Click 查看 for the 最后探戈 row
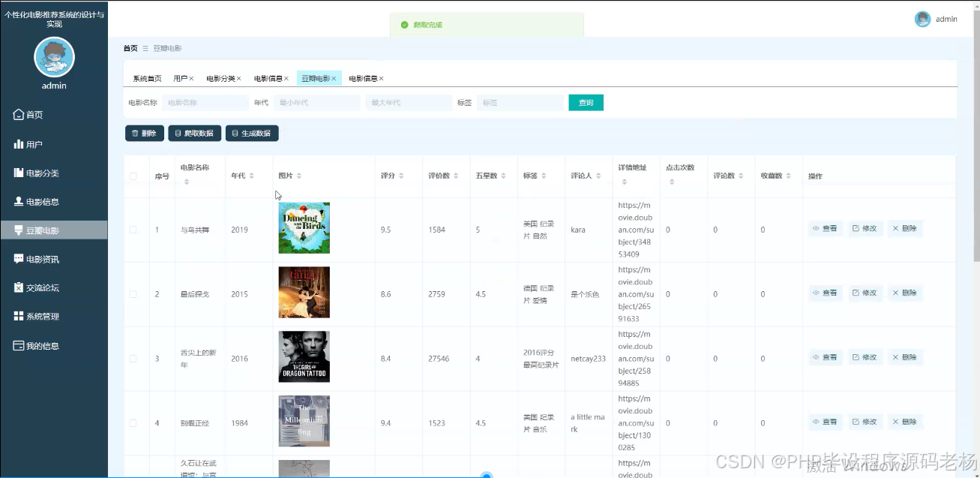The width and height of the screenshot is (980, 478). (x=826, y=293)
